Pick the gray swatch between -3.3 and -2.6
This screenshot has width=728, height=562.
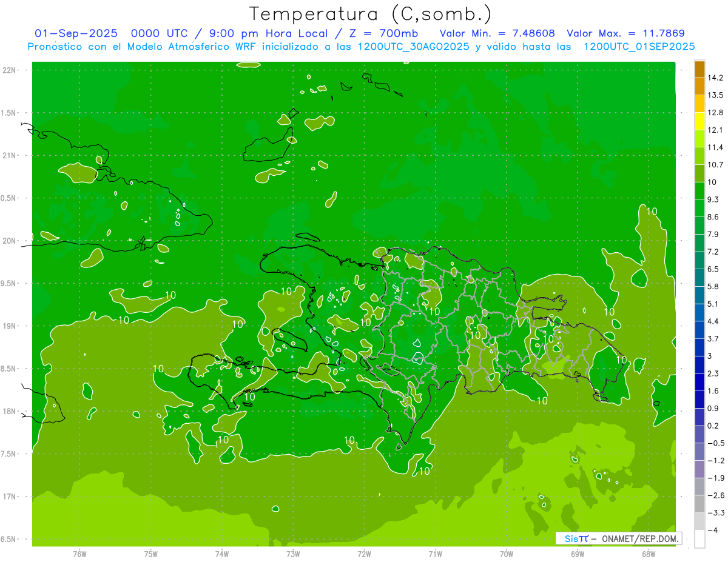coord(699,504)
